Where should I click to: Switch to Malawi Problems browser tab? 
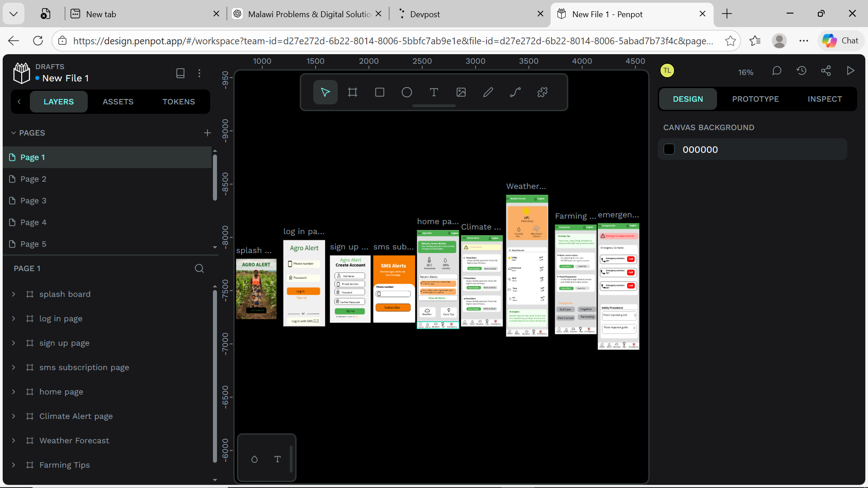coord(307,14)
